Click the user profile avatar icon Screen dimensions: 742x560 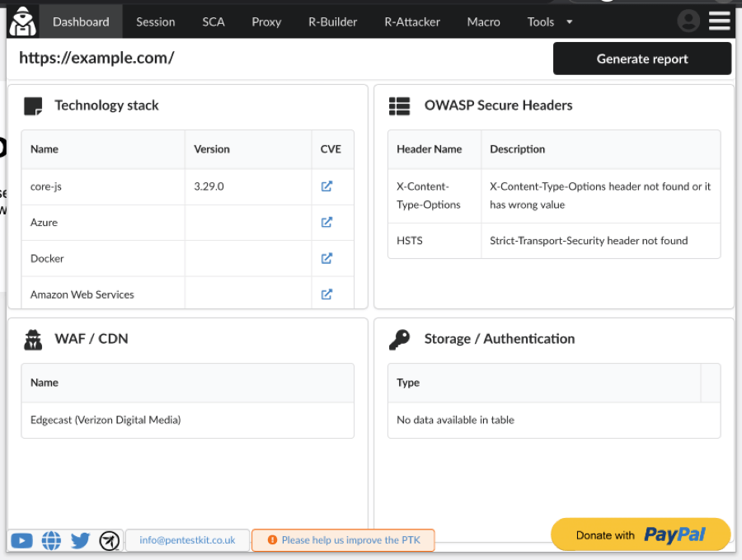tap(688, 21)
